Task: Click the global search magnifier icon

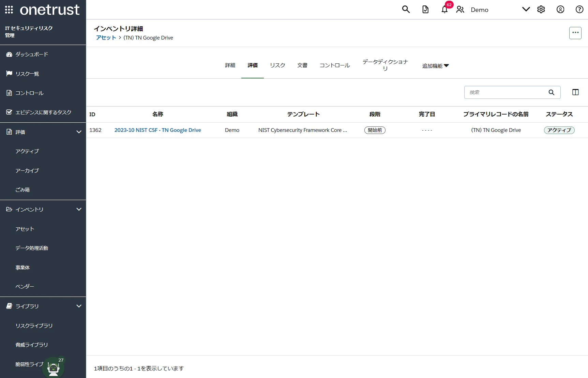Action: tap(406, 10)
